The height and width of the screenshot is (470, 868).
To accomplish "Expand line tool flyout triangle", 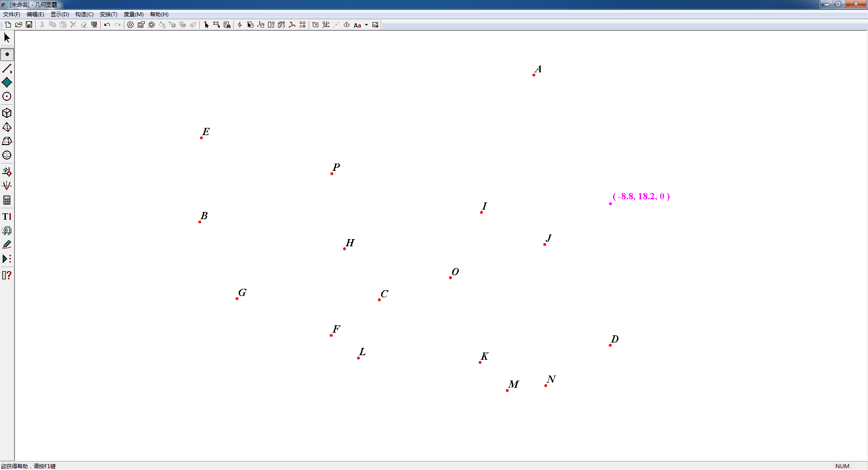I will click(11, 72).
